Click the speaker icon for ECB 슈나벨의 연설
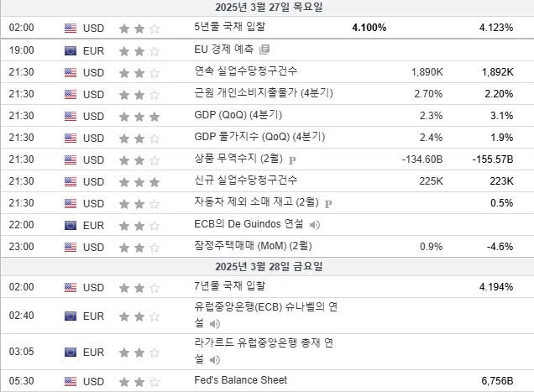534x392 pixels. point(215,324)
